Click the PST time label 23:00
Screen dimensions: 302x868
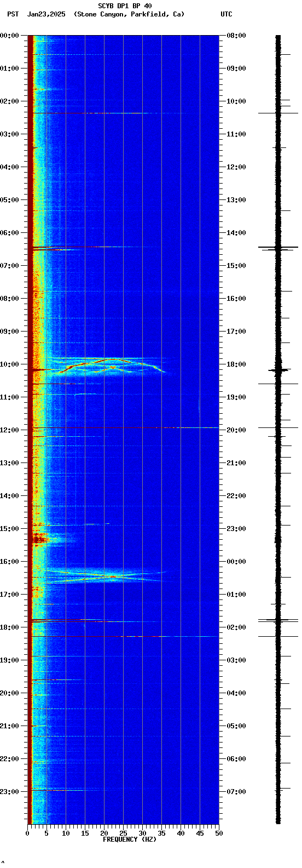[9, 792]
